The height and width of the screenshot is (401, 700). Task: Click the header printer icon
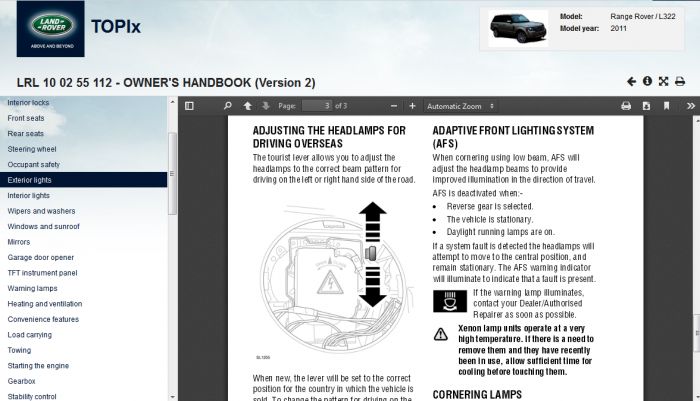click(x=680, y=81)
